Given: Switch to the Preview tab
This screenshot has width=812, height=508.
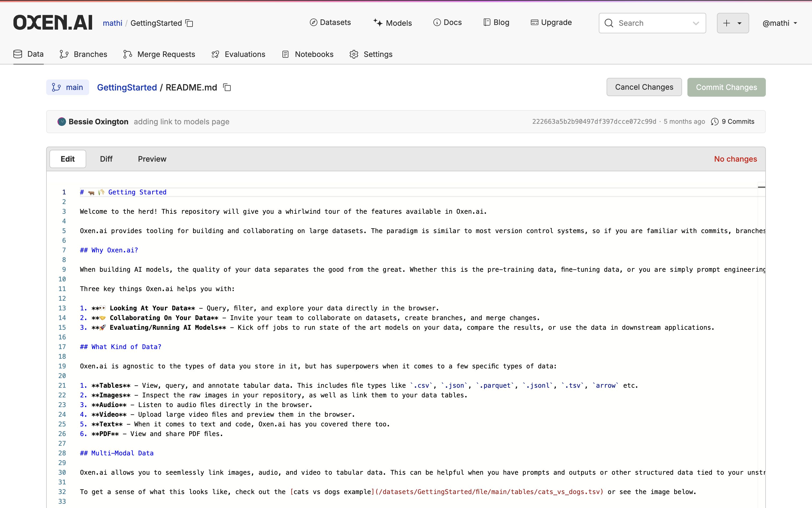Looking at the screenshot, I should point(152,159).
